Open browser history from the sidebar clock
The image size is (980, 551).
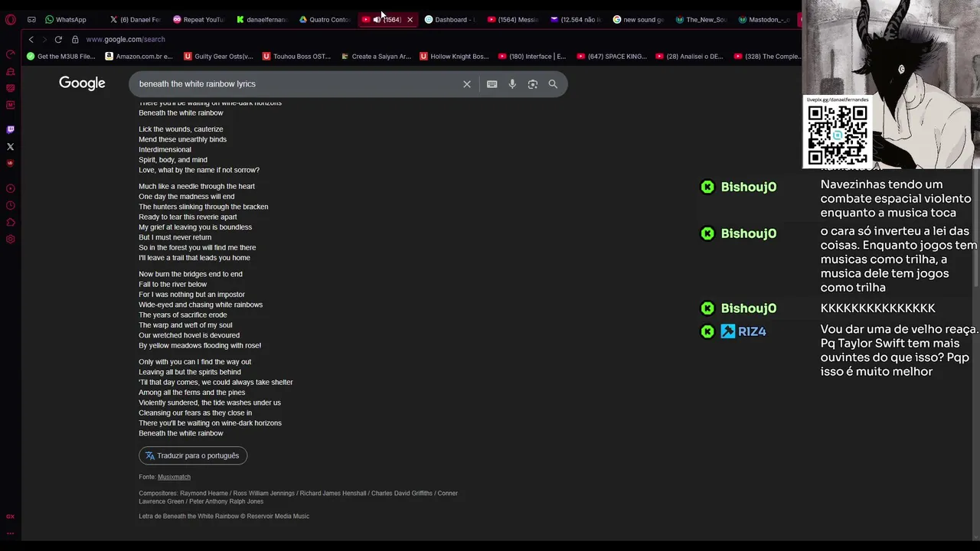(x=10, y=205)
